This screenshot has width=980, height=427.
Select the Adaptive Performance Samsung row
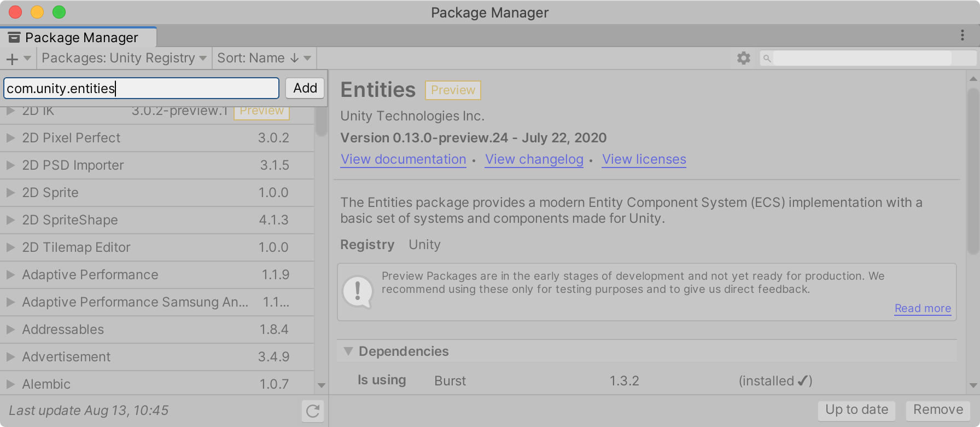click(157, 302)
